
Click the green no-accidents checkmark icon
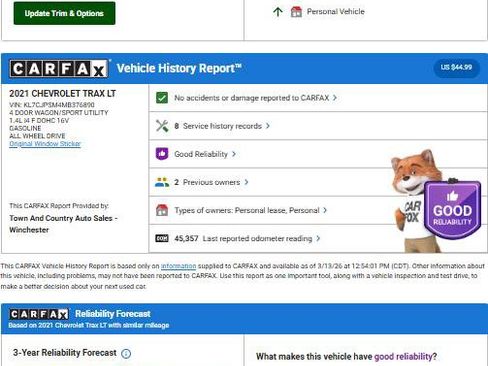tap(162, 98)
